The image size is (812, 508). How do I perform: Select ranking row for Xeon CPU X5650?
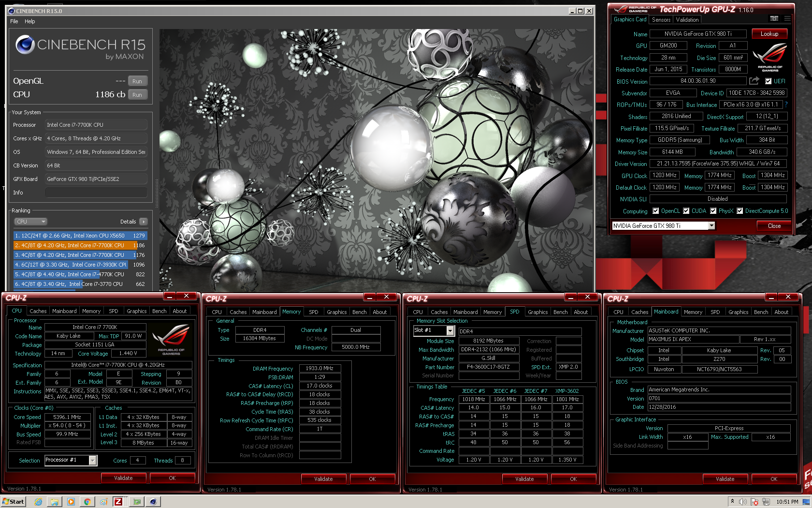click(80, 236)
